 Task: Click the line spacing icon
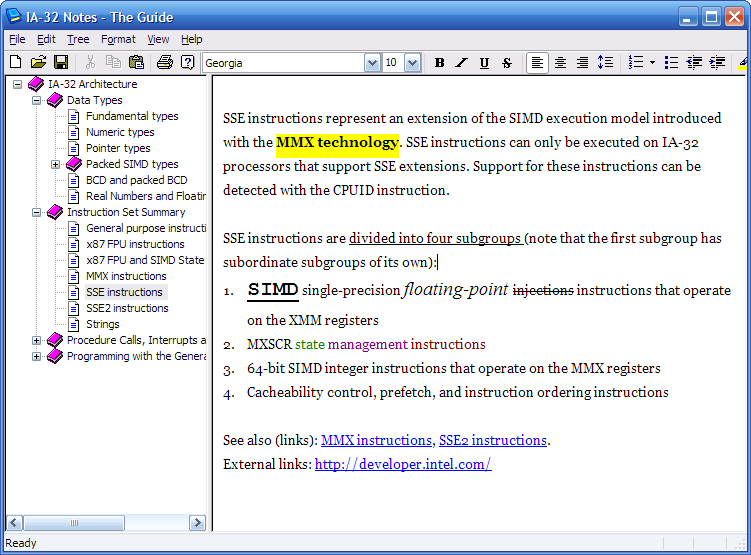tap(605, 63)
